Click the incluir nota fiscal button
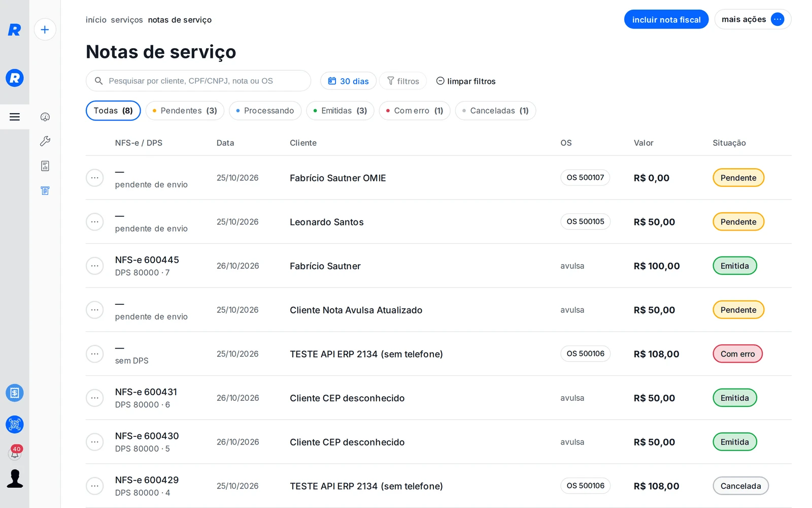This screenshot has width=812, height=508. [666, 19]
